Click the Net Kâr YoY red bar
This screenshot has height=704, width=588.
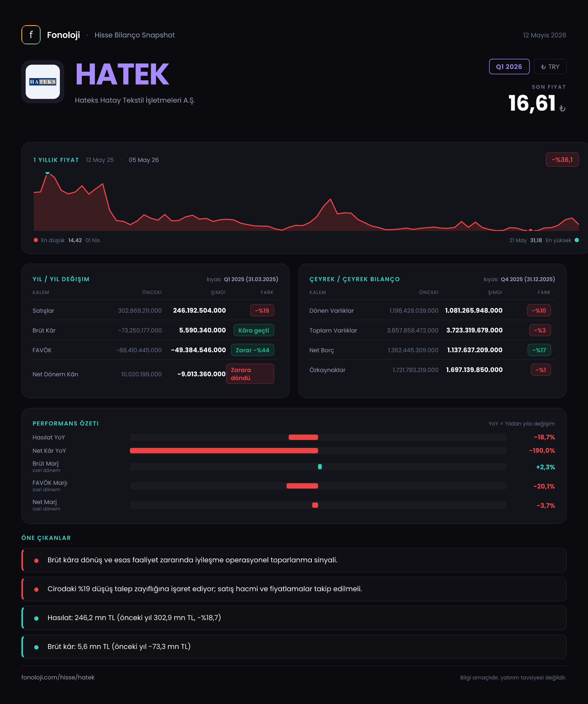(x=224, y=451)
